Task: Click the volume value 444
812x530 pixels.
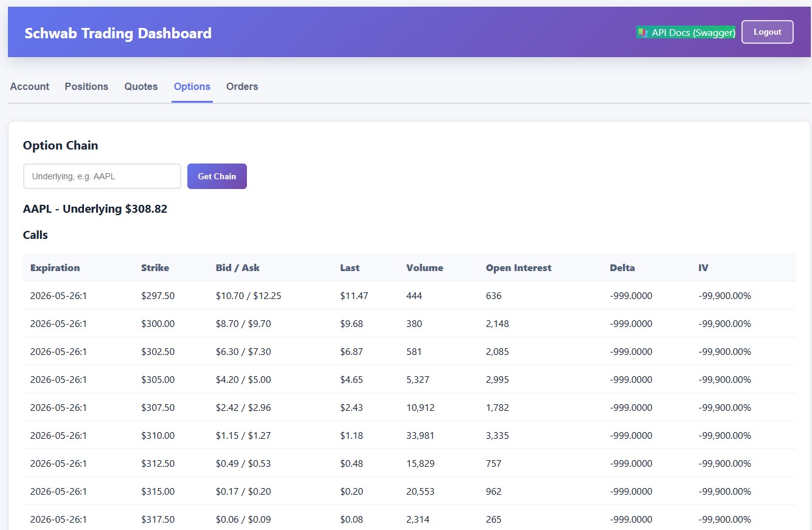Action: point(414,296)
